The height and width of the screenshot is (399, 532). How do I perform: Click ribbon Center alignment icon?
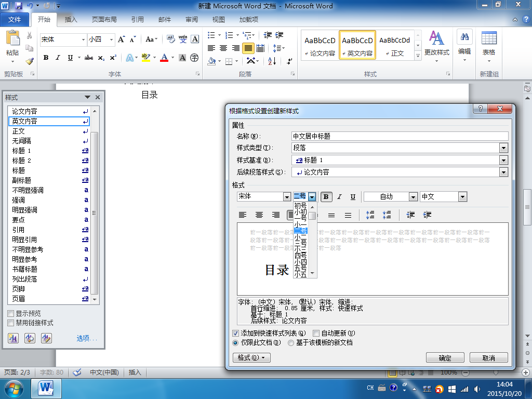tap(223, 48)
